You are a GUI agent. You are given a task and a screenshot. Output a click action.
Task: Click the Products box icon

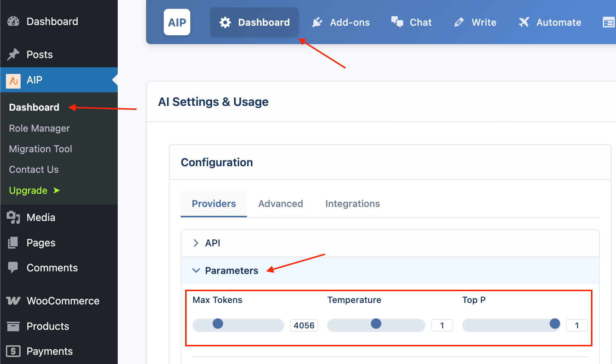[x=13, y=326]
